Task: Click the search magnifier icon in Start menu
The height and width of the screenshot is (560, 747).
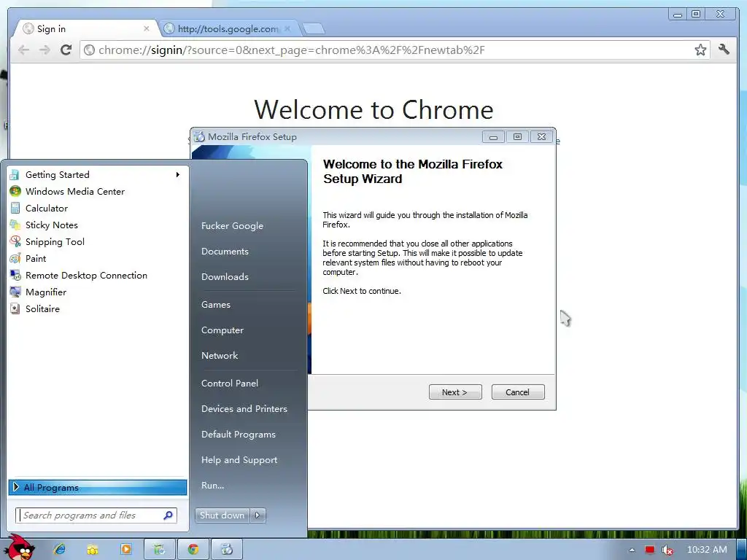Action: (x=169, y=516)
